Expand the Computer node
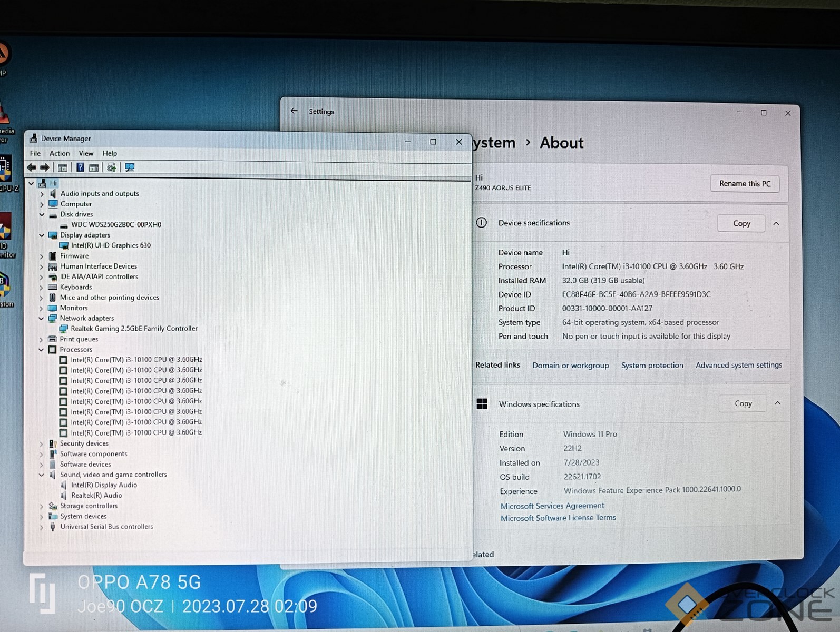This screenshot has width=840, height=632. point(42,204)
